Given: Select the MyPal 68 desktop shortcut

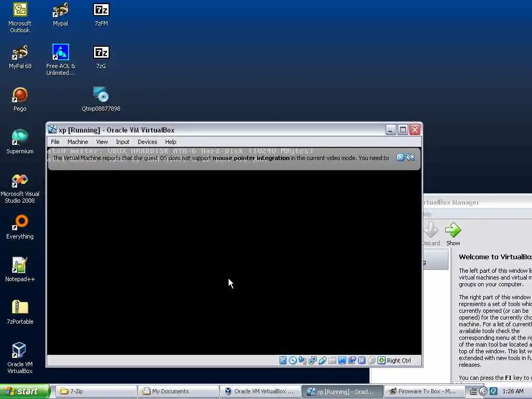Looking at the screenshot, I should [20, 57].
